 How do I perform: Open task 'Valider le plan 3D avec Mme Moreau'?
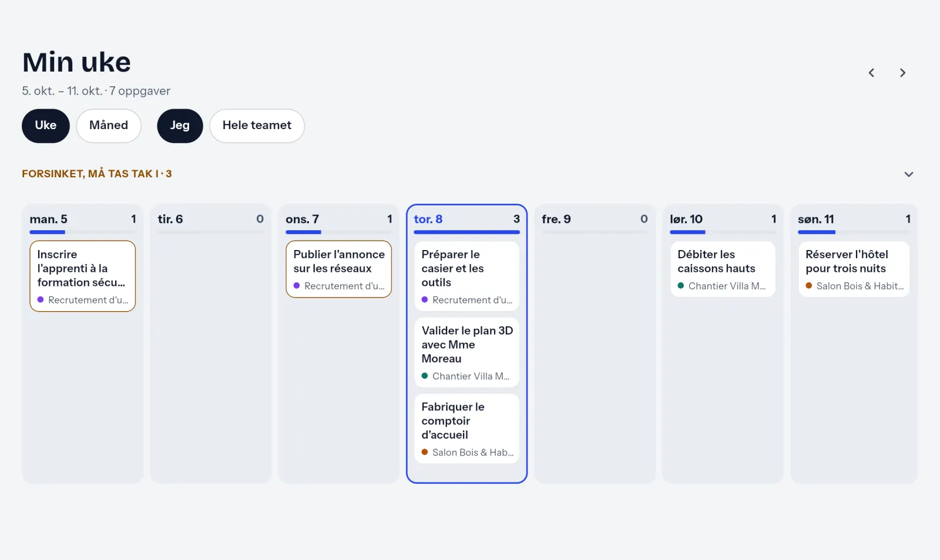pyautogui.click(x=467, y=352)
